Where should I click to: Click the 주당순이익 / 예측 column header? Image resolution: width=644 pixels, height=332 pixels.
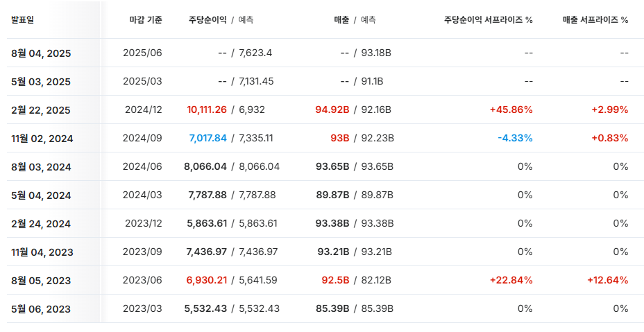221,20
